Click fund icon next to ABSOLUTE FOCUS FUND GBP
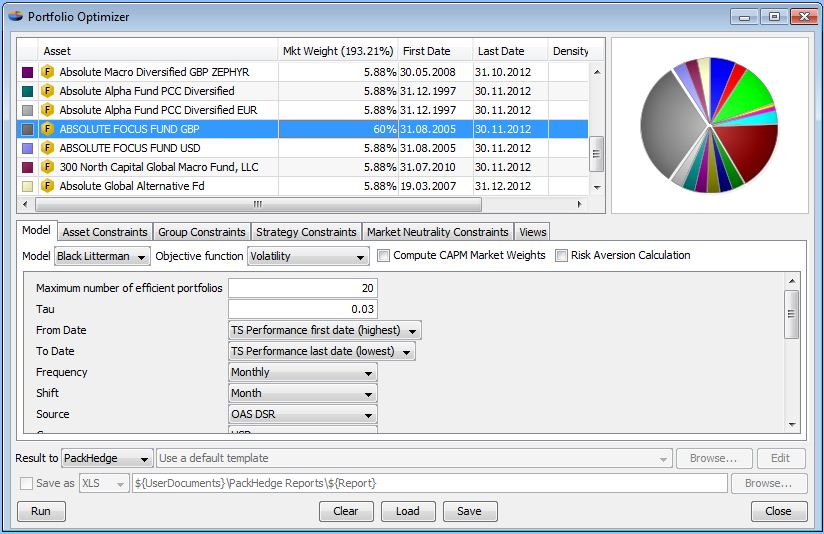The width and height of the screenshot is (824, 534). pos(47,129)
